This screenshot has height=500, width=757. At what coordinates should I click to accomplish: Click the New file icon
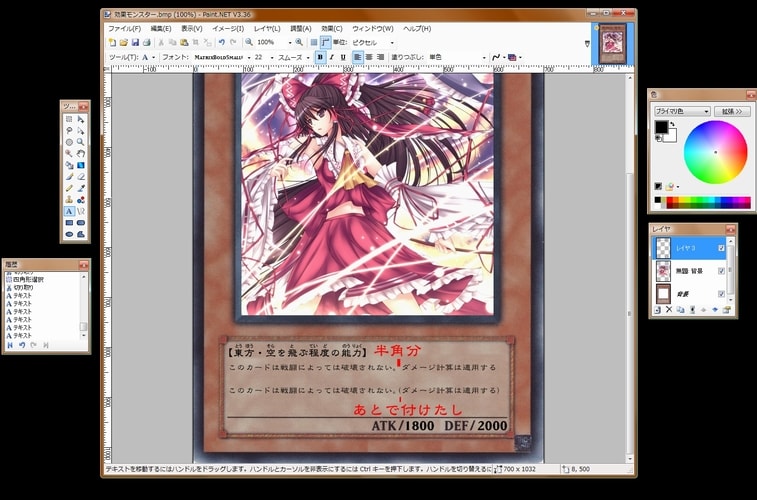[x=112, y=42]
